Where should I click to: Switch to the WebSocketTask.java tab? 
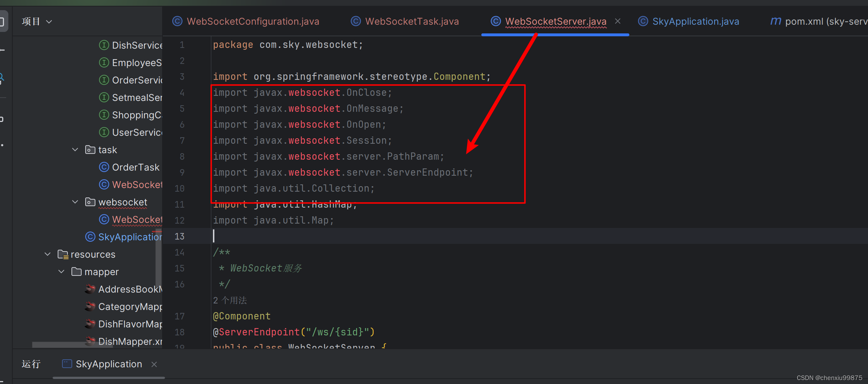[x=412, y=21]
